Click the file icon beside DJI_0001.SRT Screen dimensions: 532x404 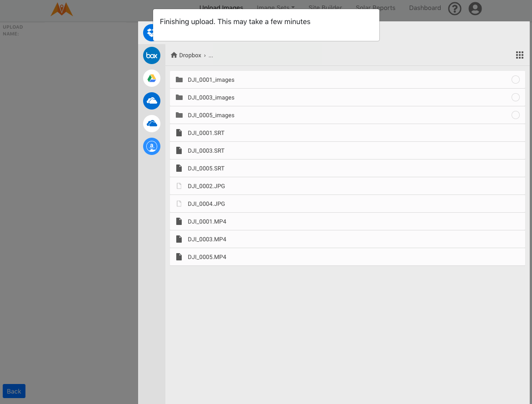pyautogui.click(x=179, y=133)
